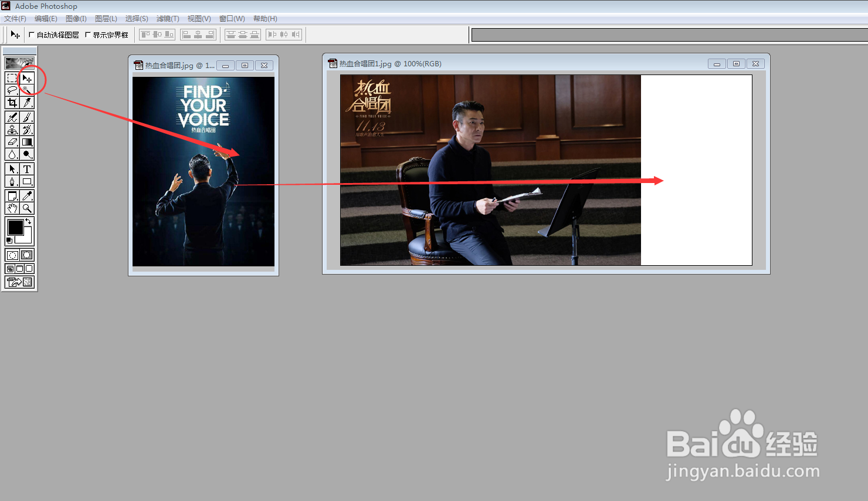The width and height of the screenshot is (868, 501).
Task: Open the 文件(F) menu
Action: [x=15, y=19]
